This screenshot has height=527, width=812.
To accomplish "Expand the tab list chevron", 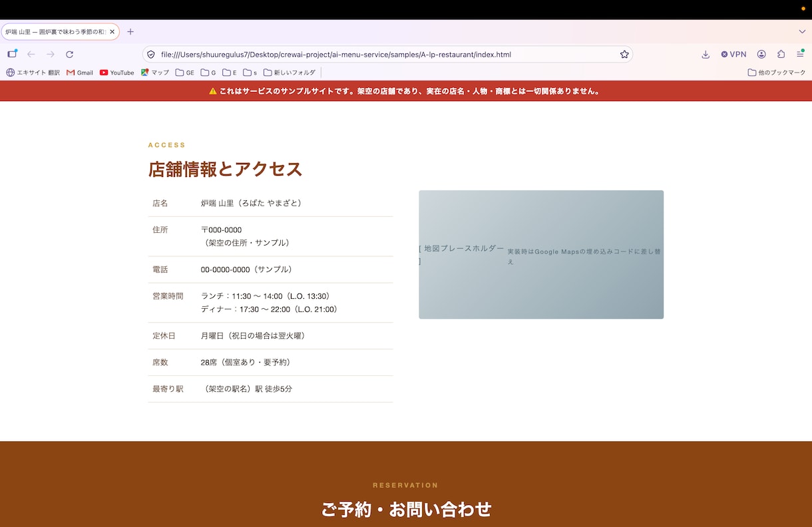I will 802,31.
